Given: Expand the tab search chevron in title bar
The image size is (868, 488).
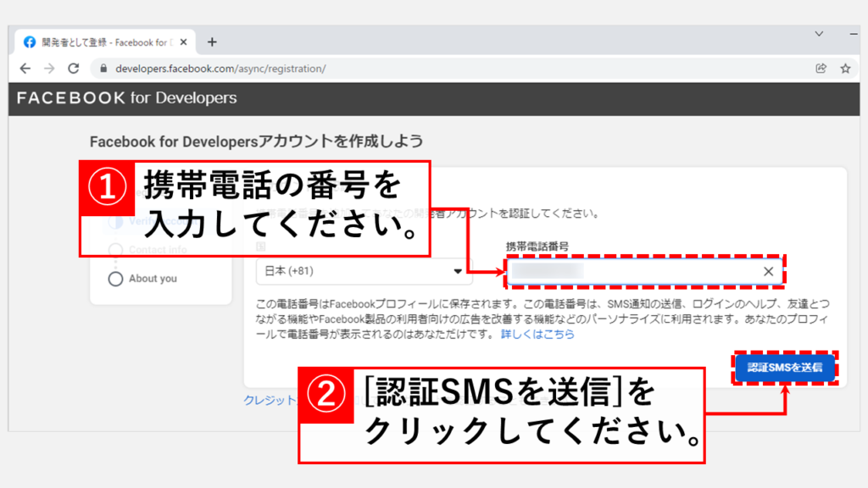Looking at the screenshot, I should click(819, 34).
